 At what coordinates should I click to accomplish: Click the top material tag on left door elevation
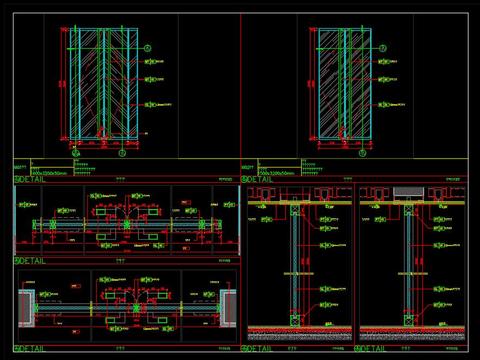coord(154,62)
